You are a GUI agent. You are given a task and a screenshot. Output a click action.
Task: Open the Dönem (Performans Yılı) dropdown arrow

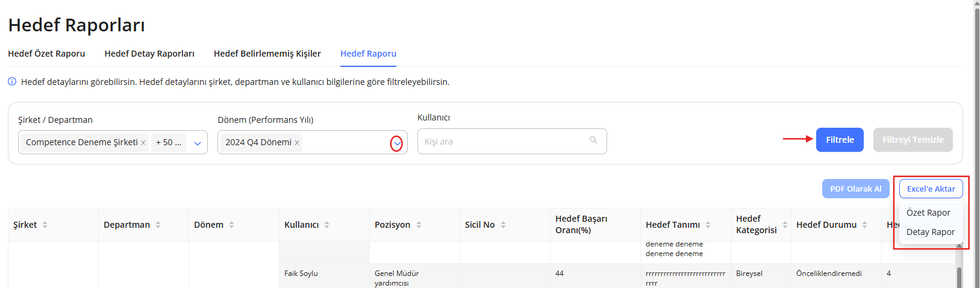click(396, 143)
